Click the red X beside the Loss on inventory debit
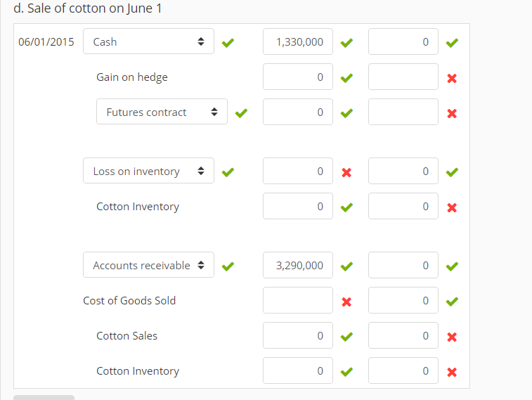Screen dimensions: 532x400 [x=346, y=172]
